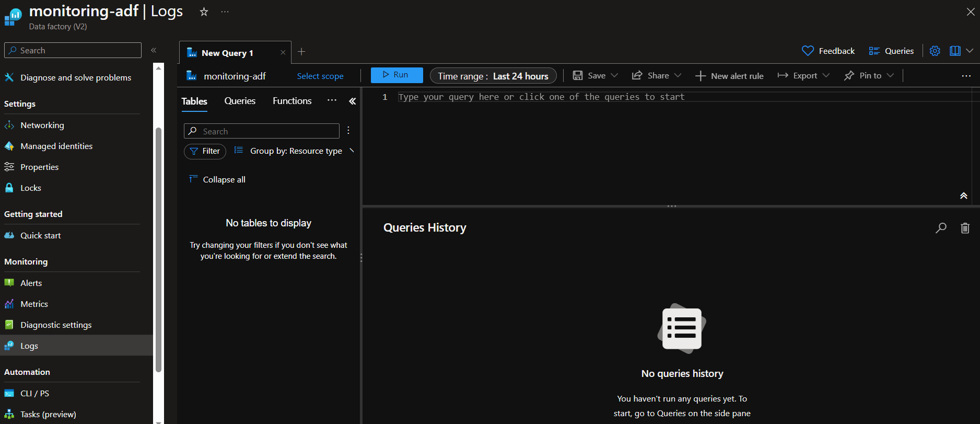Collapse the left navigation menu with the chevron
This screenshot has height=424, width=980.
coord(154,50)
